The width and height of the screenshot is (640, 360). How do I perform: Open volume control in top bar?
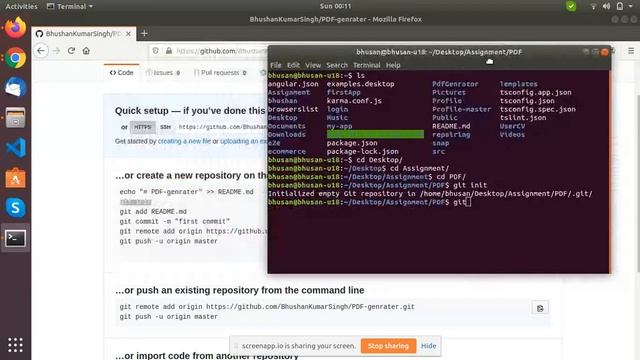pos(607,6)
